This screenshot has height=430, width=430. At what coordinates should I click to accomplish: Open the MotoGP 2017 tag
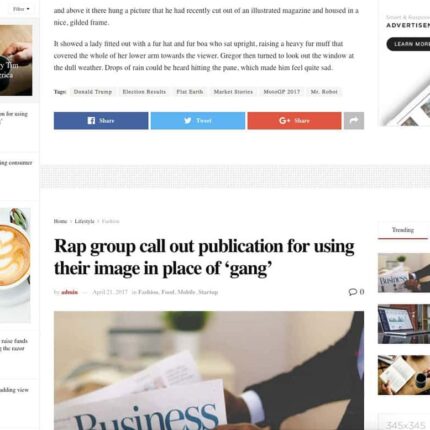[x=282, y=92]
